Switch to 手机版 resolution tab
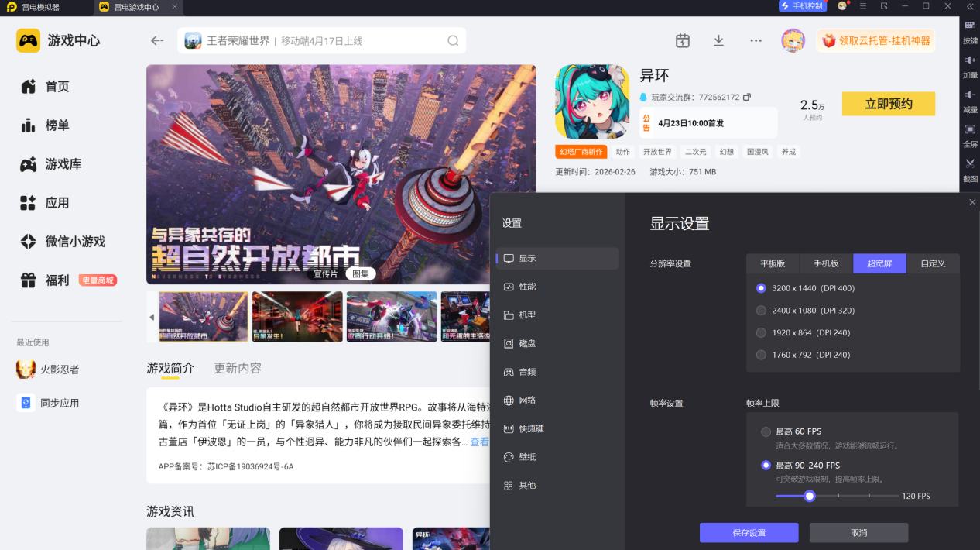980x550 pixels. click(x=826, y=263)
